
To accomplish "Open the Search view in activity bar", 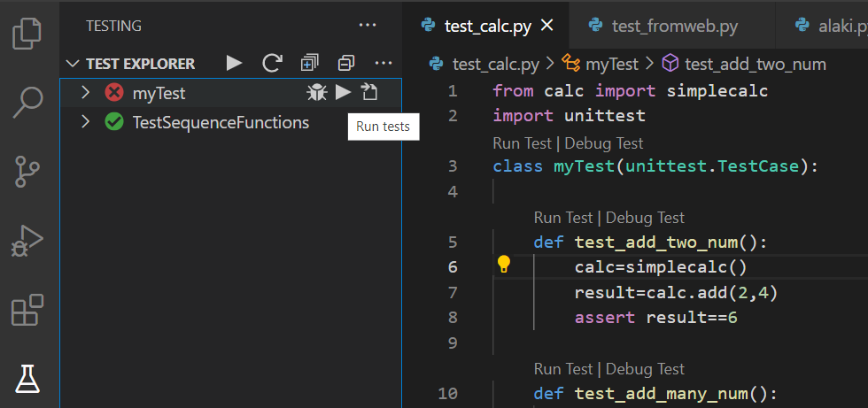I will (28, 102).
